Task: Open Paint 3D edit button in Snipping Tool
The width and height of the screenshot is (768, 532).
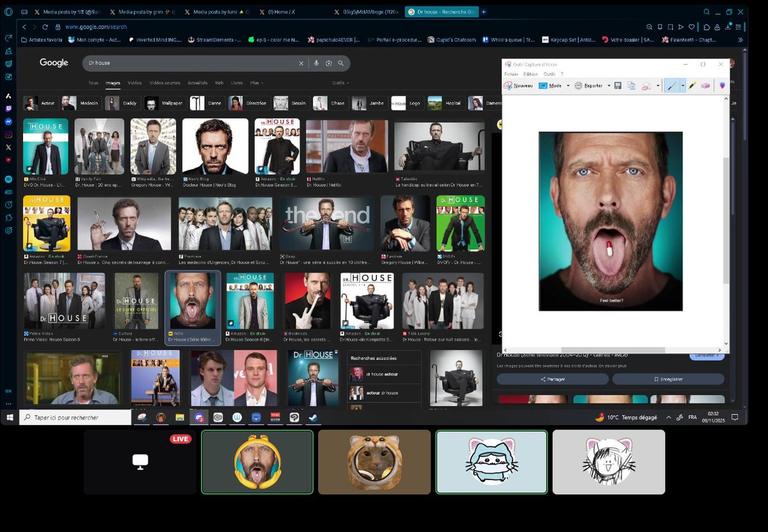Action: point(723,85)
